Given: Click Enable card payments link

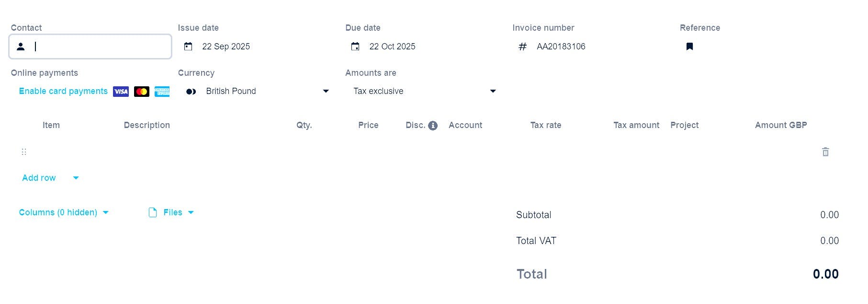Looking at the screenshot, I should click(x=63, y=91).
